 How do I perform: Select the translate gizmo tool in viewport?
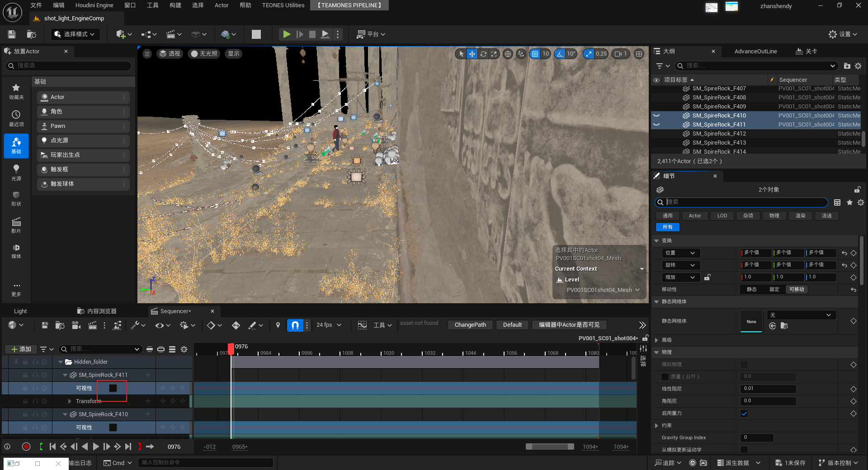pos(472,54)
